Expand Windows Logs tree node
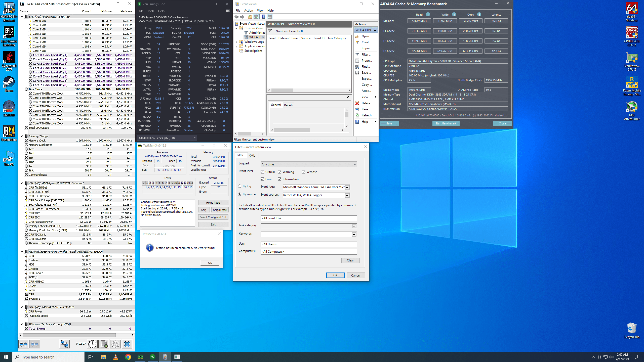Screen dimensions: 644x362 [236, 42]
